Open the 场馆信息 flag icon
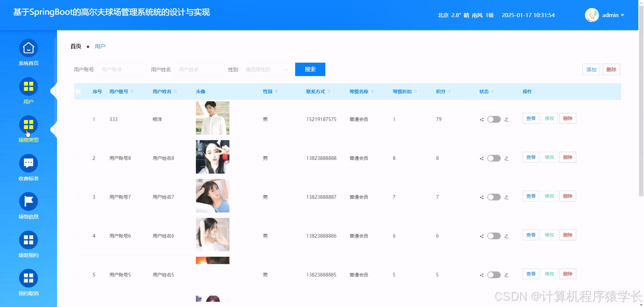Viewport: 644px width, 307px height. point(28,201)
